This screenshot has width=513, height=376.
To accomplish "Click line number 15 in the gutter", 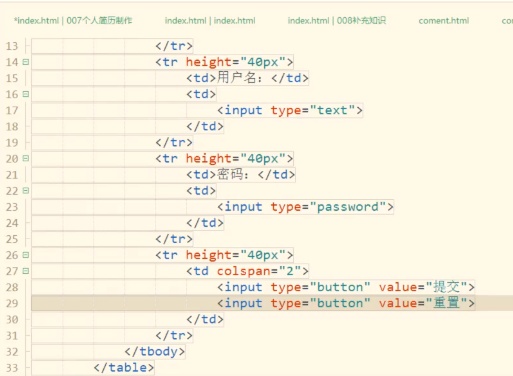I will (12, 78).
